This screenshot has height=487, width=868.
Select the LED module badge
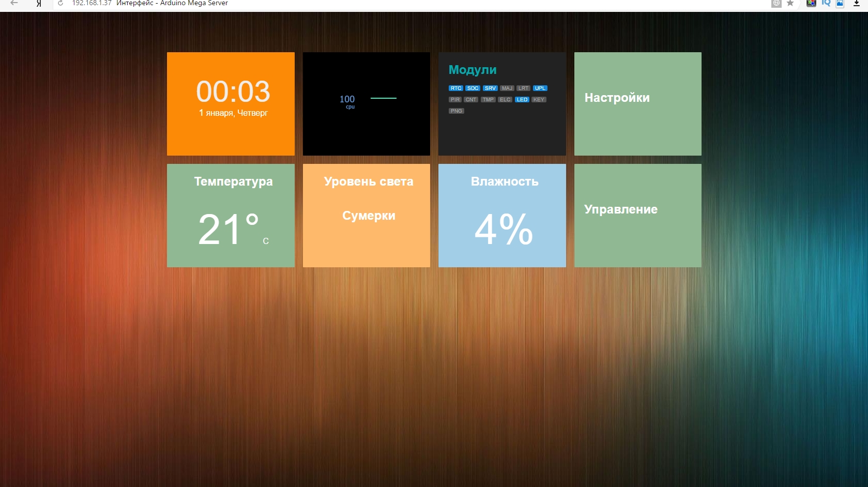point(522,100)
